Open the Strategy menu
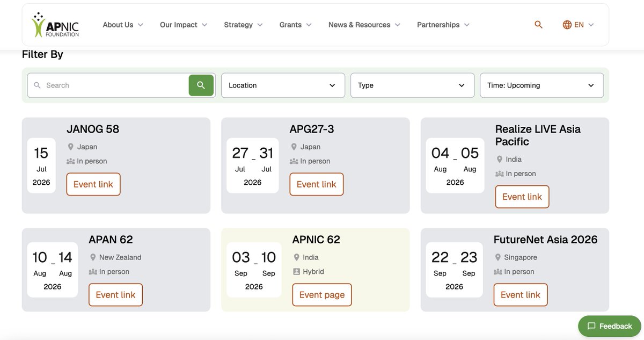Screen dimensions: 644x340 click(x=244, y=25)
